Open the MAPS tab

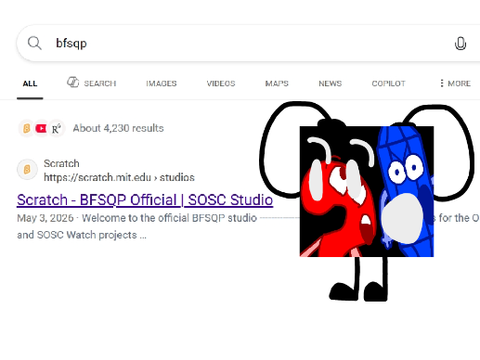tap(277, 84)
